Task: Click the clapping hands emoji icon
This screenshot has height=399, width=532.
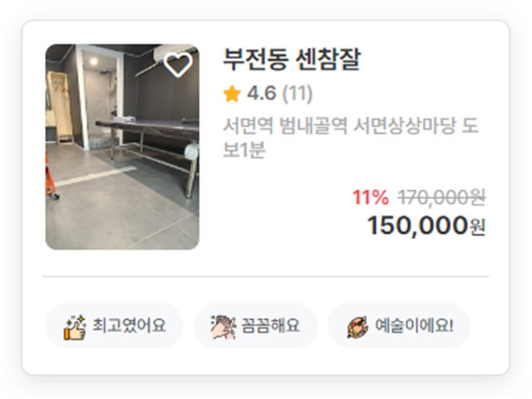Action: pos(223,327)
